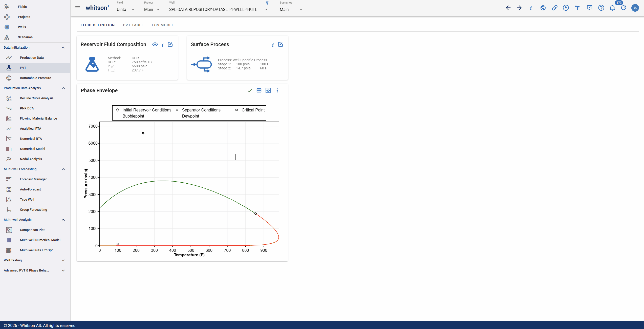Switch to the PVT TABLE tab
This screenshot has width=644, height=329.
coord(133,25)
